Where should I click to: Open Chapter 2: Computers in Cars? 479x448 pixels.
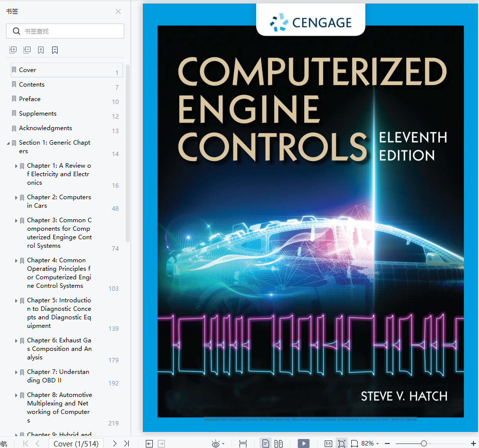(59, 201)
